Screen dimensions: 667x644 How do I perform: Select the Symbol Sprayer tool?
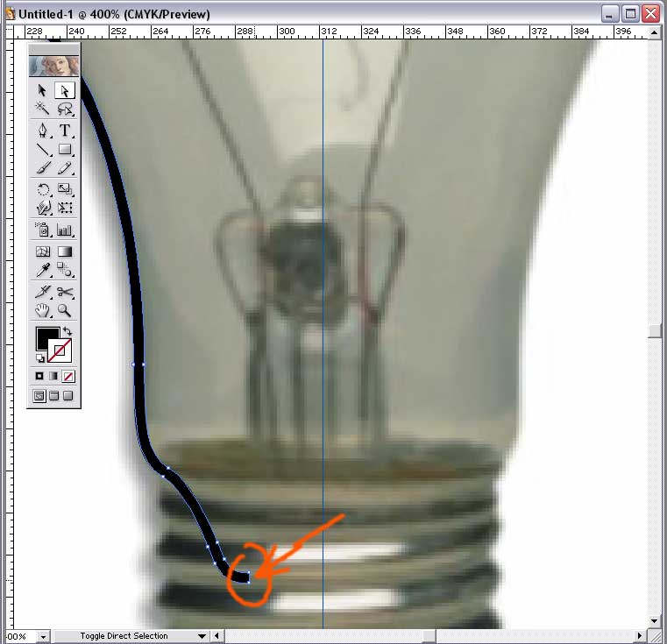pos(42,230)
